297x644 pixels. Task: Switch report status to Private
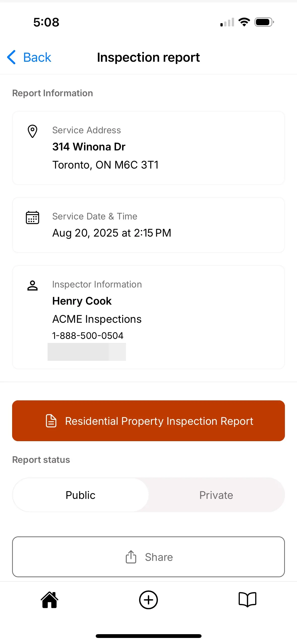coord(216,495)
